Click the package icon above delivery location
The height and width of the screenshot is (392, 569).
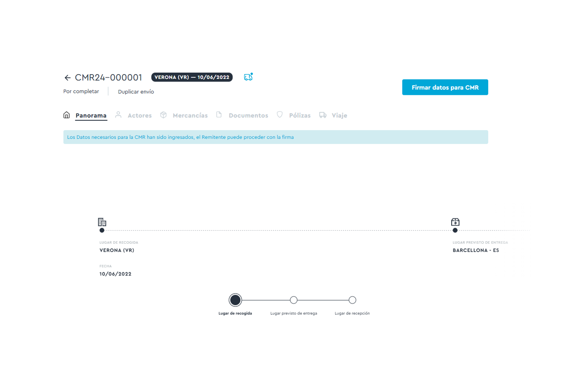pyautogui.click(x=455, y=222)
